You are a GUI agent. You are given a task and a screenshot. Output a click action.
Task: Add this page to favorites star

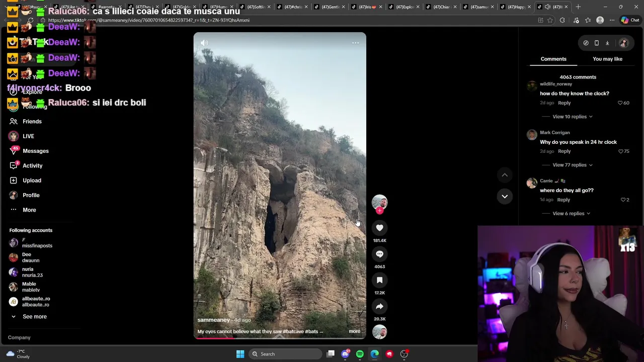point(550,21)
